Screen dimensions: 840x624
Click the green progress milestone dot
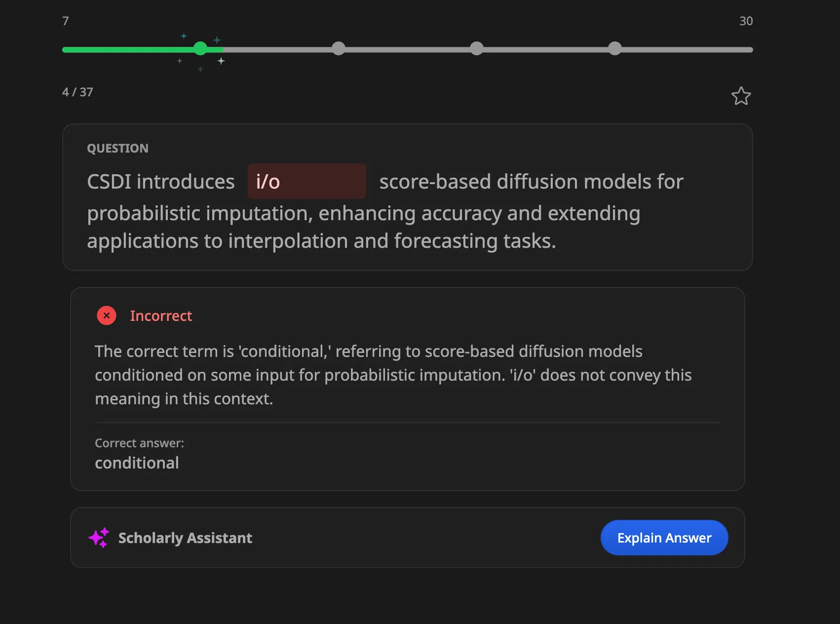[200, 48]
